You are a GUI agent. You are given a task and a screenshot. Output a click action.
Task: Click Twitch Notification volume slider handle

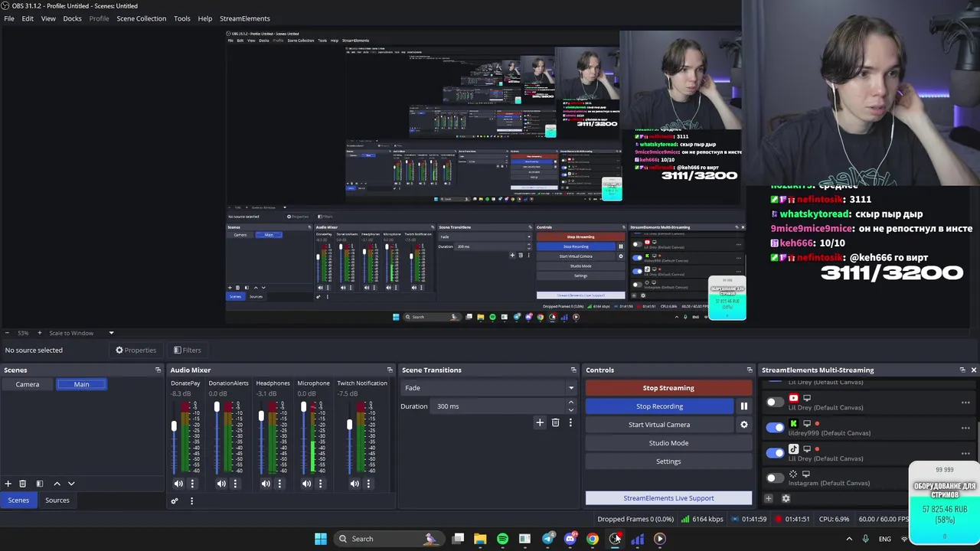point(349,425)
